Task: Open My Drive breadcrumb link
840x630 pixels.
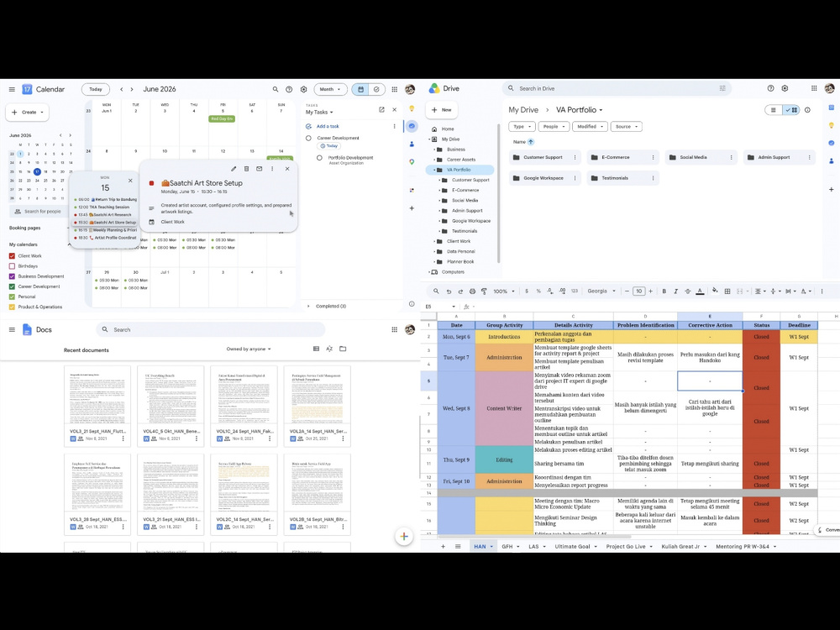Action: [x=523, y=110]
